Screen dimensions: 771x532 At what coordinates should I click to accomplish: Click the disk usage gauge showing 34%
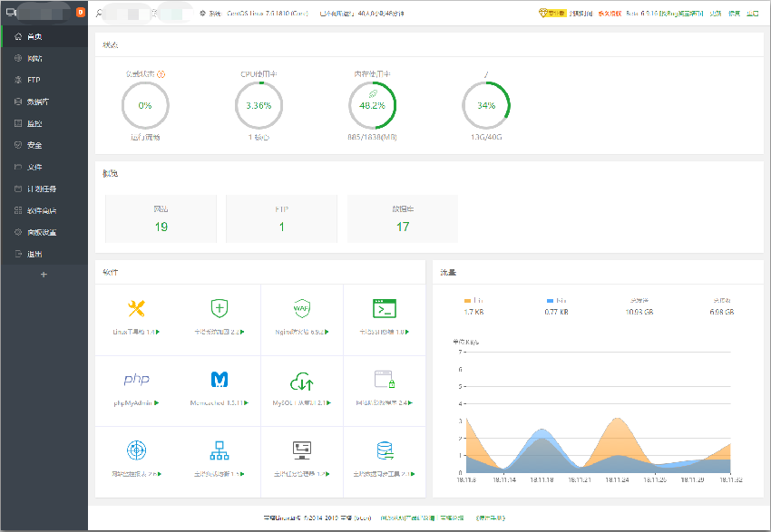(x=486, y=106)
